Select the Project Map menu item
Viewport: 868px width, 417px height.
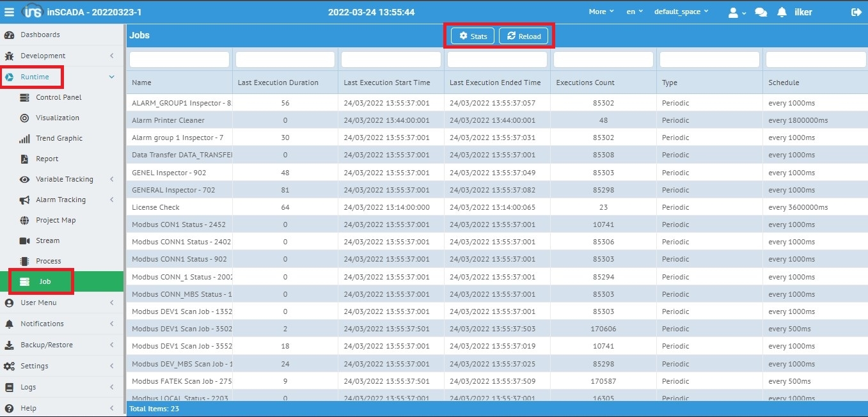(56, 220)
